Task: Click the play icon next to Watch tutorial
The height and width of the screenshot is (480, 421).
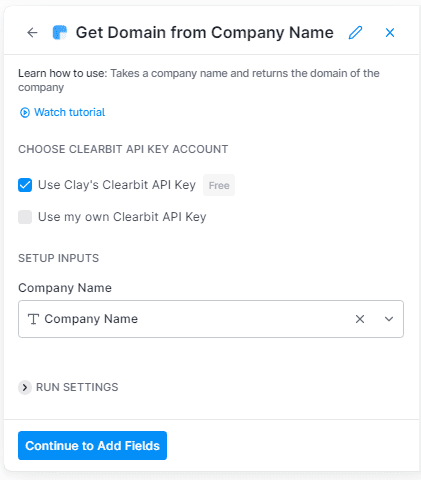Action: pos(25,113)
